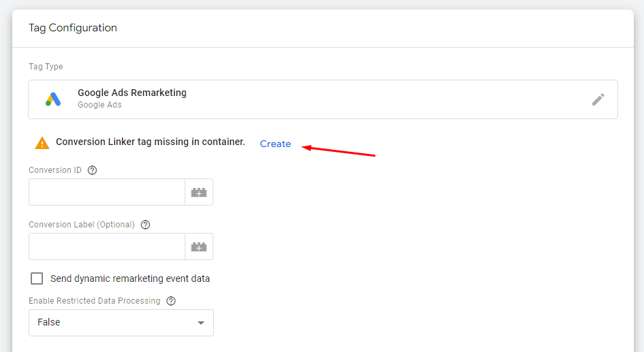Focus the Conversion ID input field
The height and width of the screenshot is (352, 644).
(107, 192)
